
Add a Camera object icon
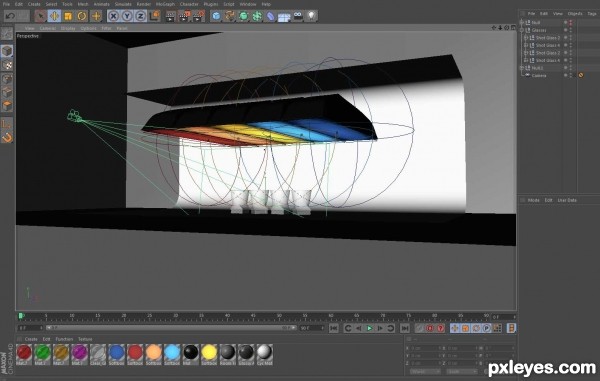(298, 16)
